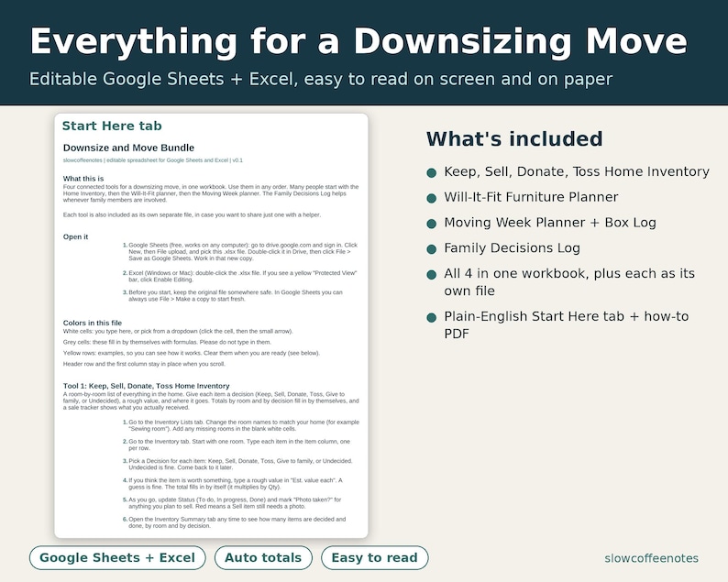Click the 'Excel (Windows or Mac)' step text

coord(243,276)
